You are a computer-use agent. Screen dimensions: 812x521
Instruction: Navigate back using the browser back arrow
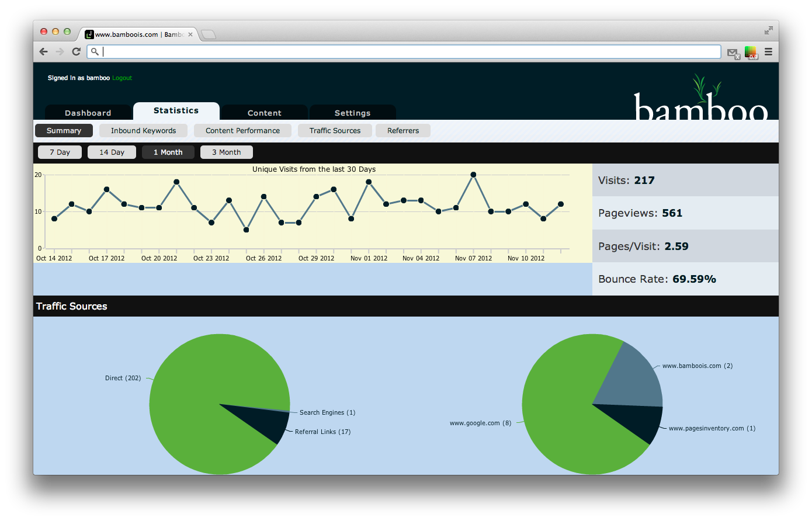[43, 52]
